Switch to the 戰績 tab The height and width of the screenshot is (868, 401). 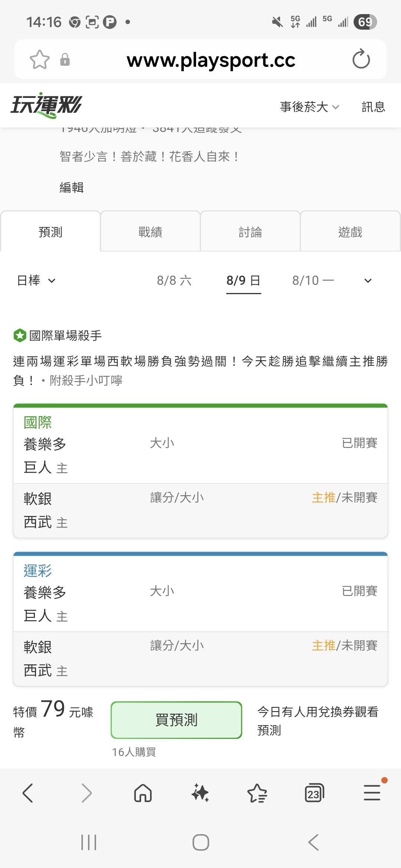(150, 231)
